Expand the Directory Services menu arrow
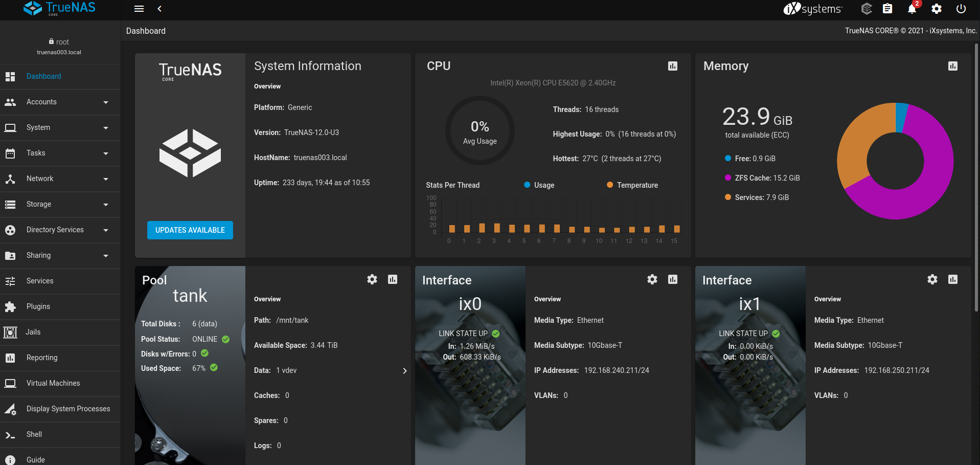The image size is (980, 465). pyautogui.click(x=106, y=230)
